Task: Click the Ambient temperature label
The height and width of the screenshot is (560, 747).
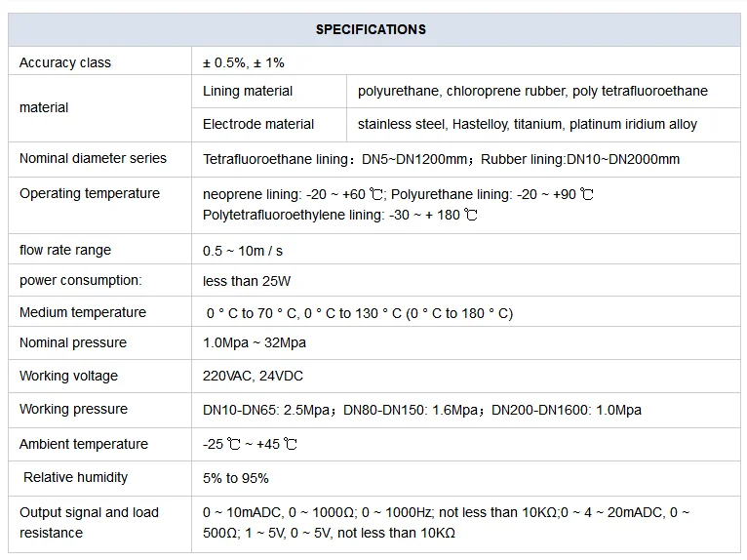Action: (84, 444)
